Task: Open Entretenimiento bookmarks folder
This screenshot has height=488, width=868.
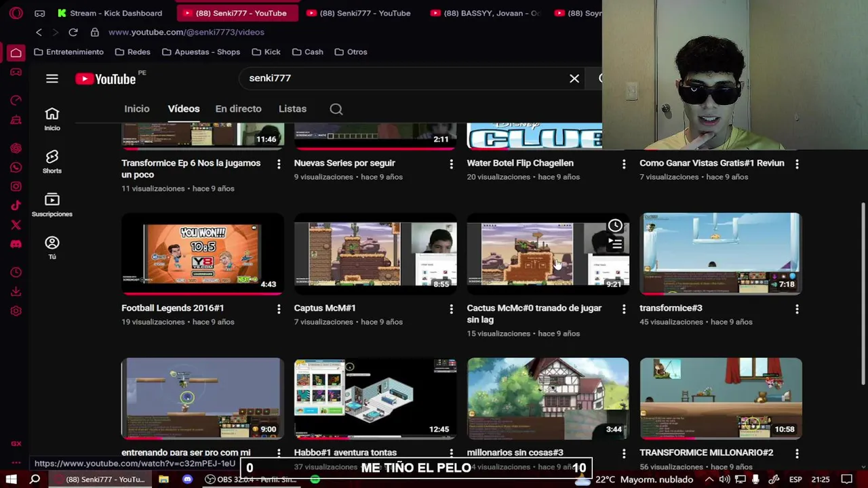Action: pyautogui.click(x=68, y=52)
